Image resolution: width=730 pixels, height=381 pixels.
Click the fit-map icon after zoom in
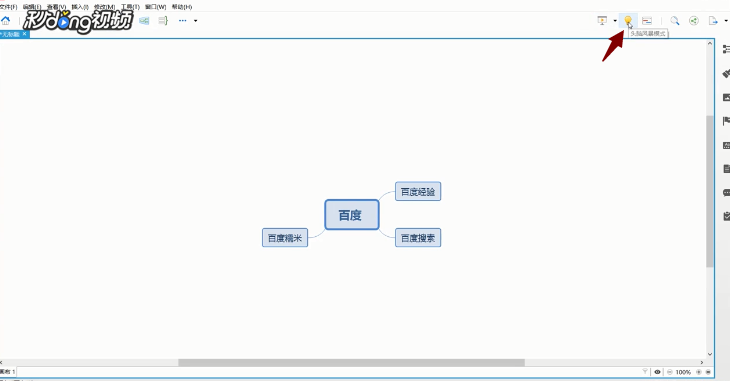708,372
